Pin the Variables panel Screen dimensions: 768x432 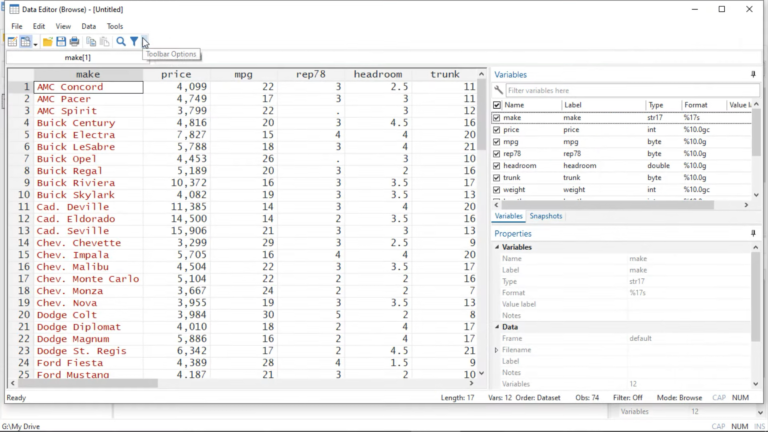[753, 74]
